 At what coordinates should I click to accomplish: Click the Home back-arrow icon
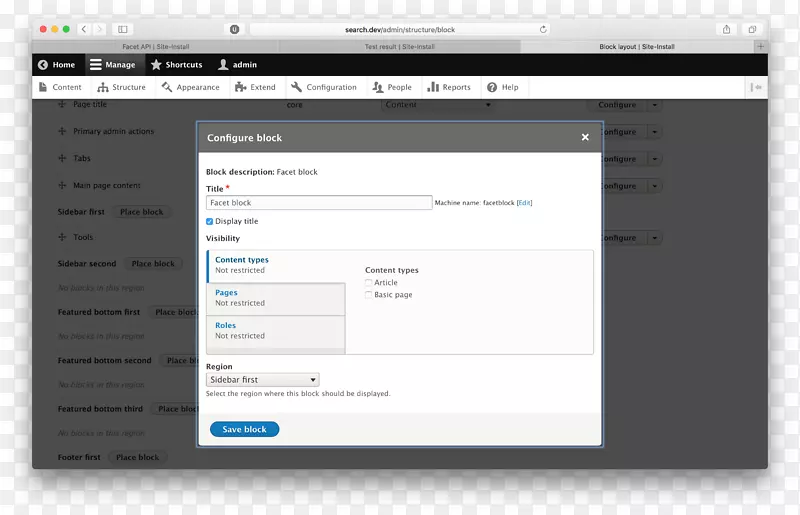point(43,65)
